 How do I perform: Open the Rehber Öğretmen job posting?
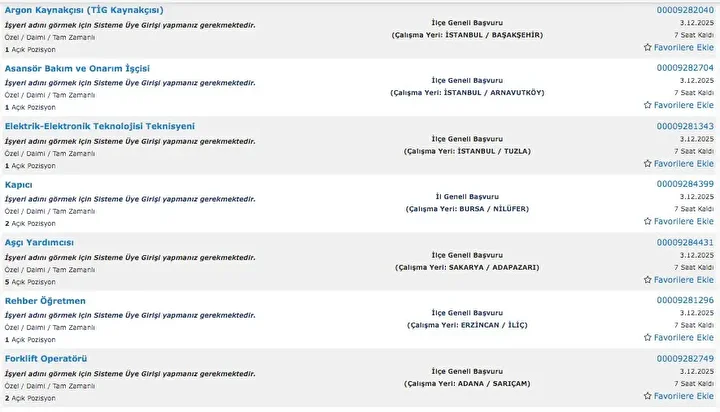[x=45, y=300]
